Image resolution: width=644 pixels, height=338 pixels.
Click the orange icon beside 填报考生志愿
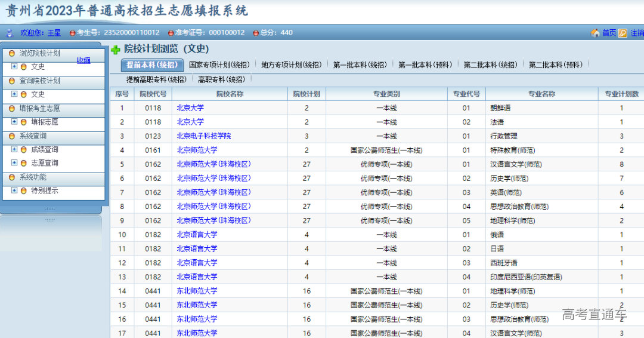[11, 109]
